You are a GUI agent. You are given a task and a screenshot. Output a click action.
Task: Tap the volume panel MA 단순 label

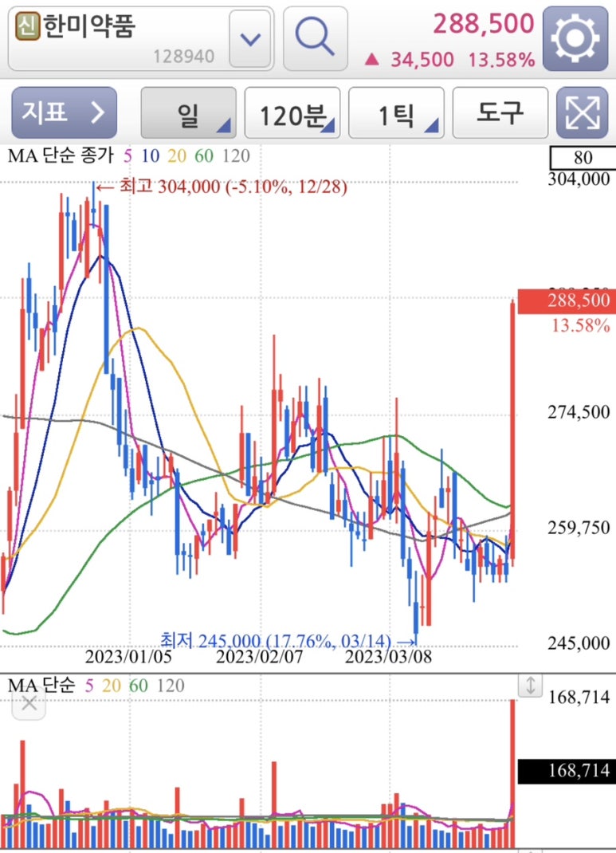click(41, 685)
